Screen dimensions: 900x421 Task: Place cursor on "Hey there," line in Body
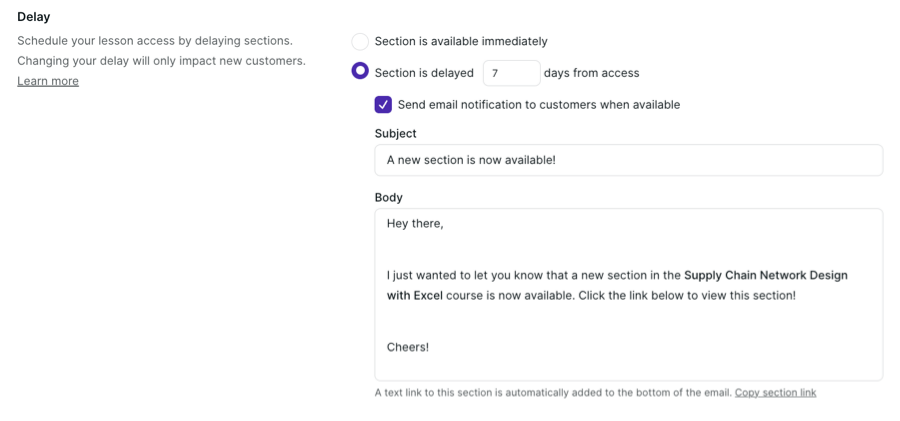pos(415,223)
